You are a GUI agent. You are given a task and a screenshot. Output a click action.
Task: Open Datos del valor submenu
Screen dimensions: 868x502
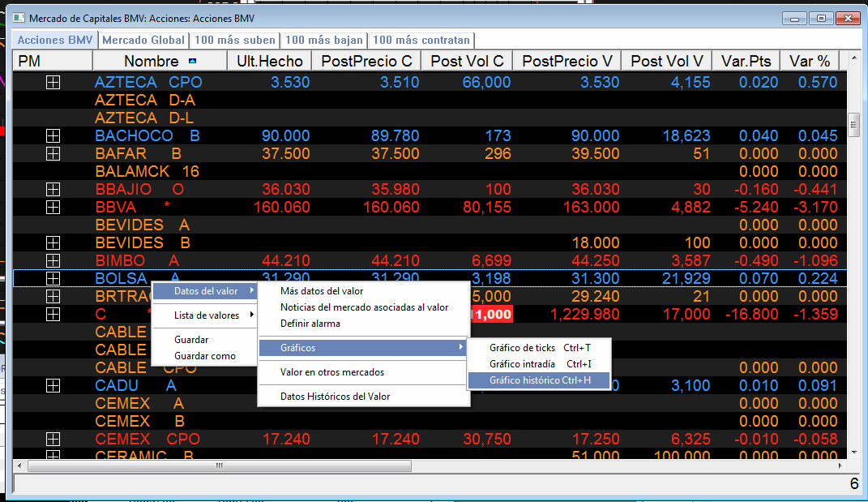click(205, 291)
